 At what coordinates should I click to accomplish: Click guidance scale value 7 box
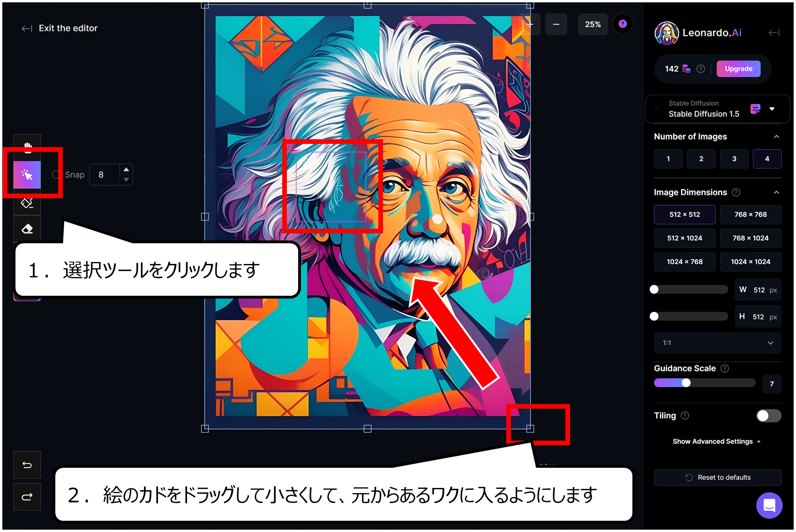click(772, 384)
